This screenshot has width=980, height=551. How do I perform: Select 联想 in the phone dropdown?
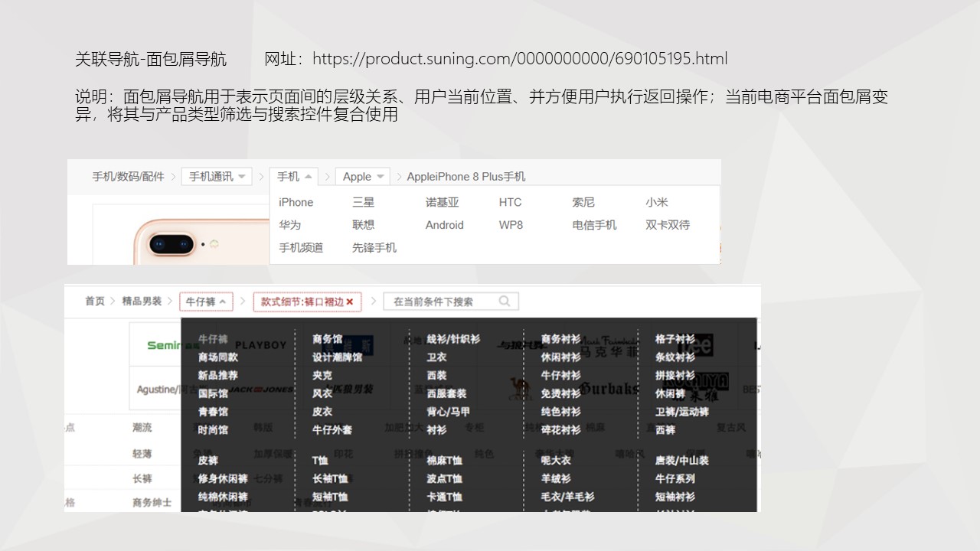click(363, 225)
